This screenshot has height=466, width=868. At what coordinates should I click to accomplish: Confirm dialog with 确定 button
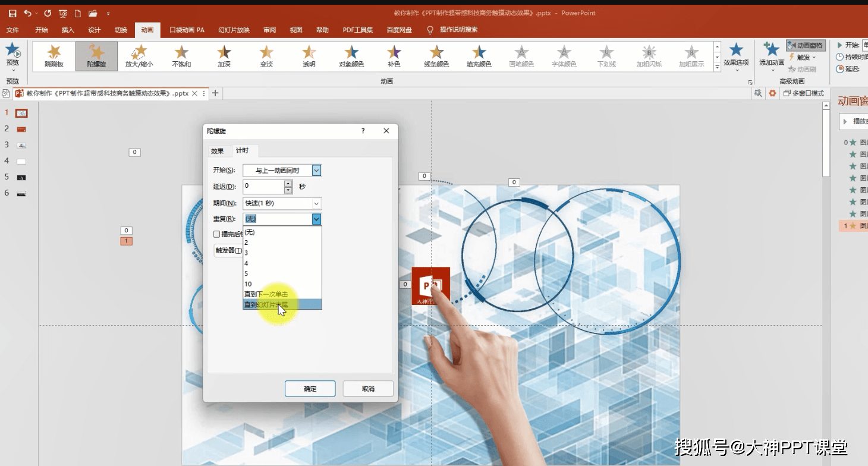(x=310, y=389)
